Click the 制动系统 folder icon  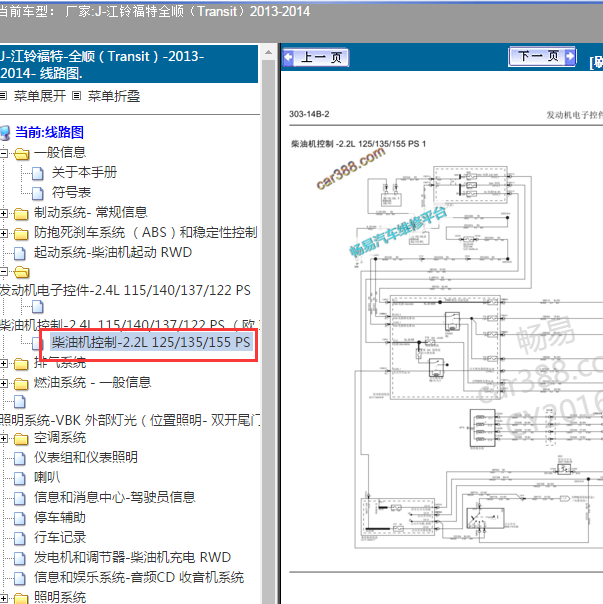21,213
